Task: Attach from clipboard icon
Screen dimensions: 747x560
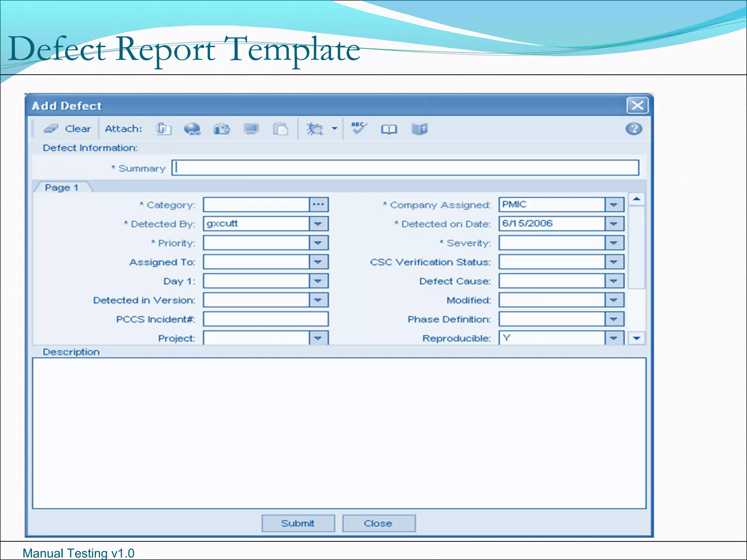Action: pyautogui.click(x=280, y=129)
